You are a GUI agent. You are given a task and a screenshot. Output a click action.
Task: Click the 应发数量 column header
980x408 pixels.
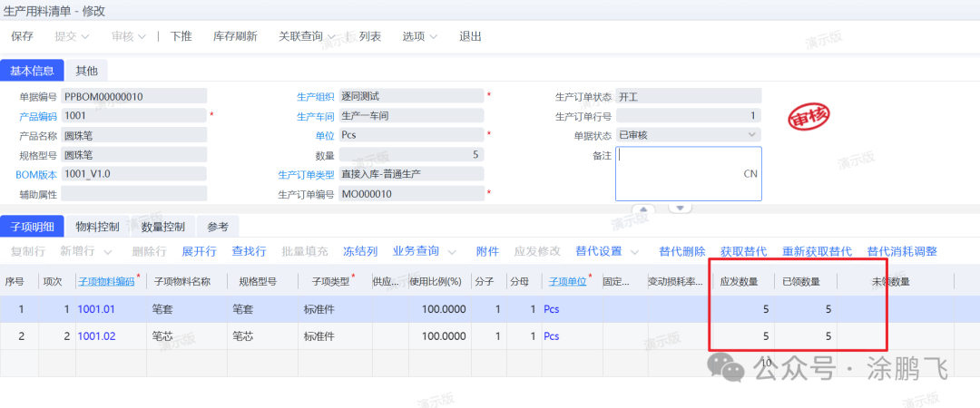click(745, 282)
